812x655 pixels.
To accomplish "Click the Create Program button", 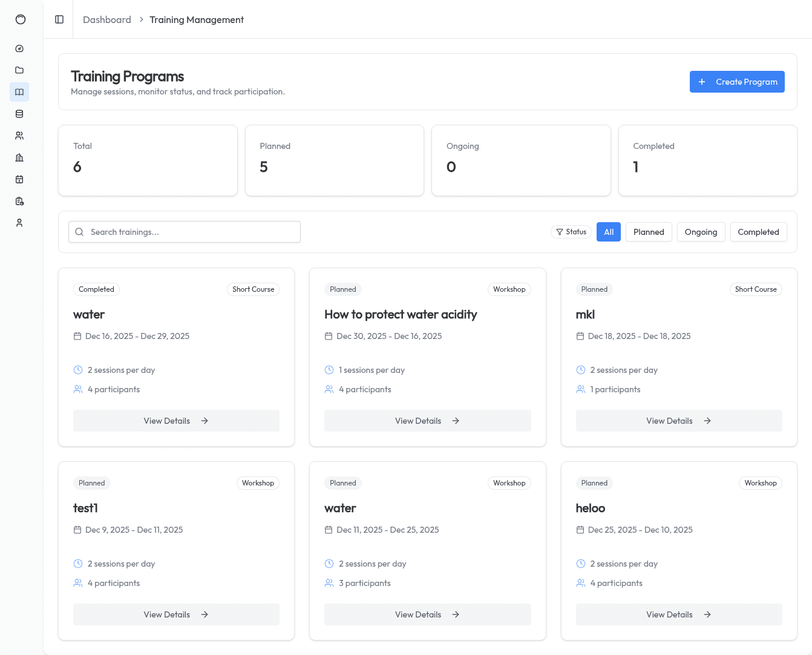I will 737,82.
